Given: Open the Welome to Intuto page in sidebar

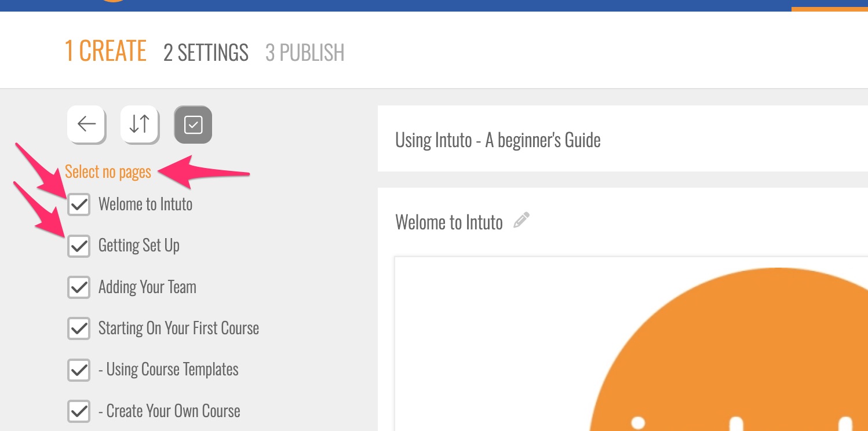Looking at the screenshot, I should coord(145,204).
